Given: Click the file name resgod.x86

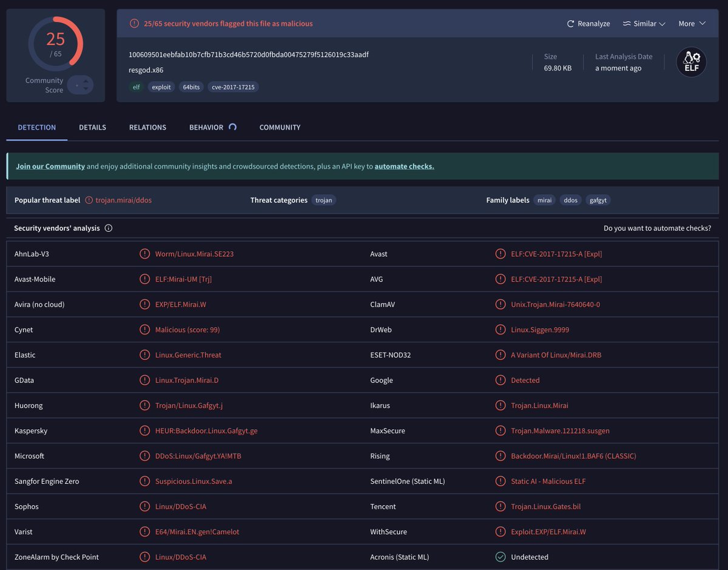Looking at the screenshot, I should 146,70.
